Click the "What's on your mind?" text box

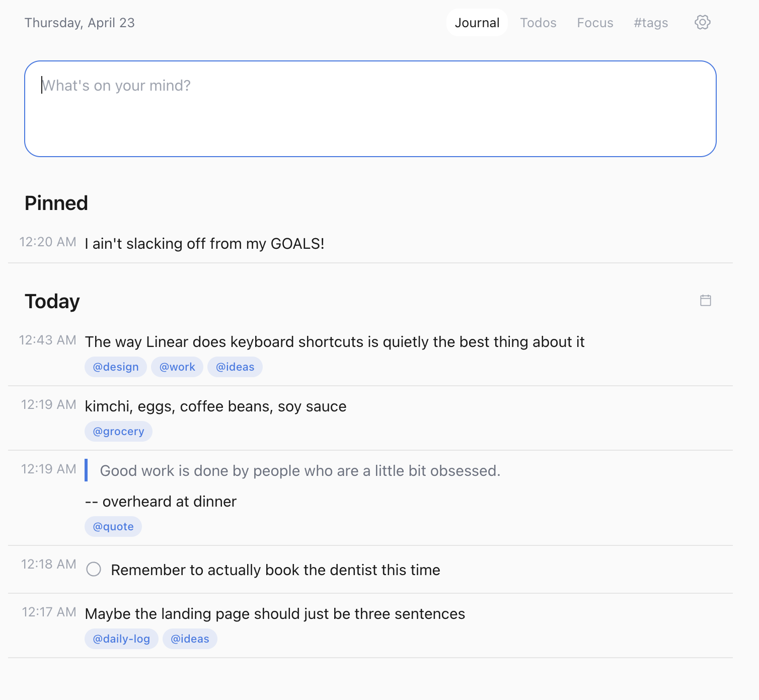[370, 109]
